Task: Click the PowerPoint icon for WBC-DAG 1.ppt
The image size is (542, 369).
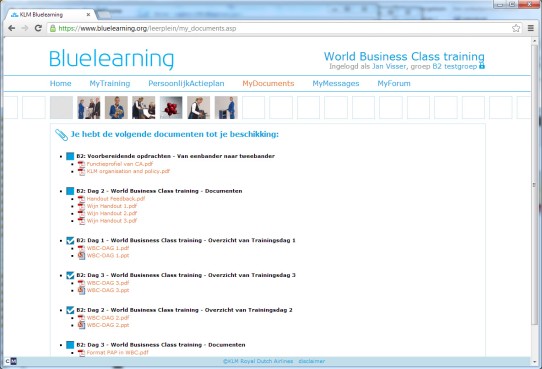Action: click(81, 256)
